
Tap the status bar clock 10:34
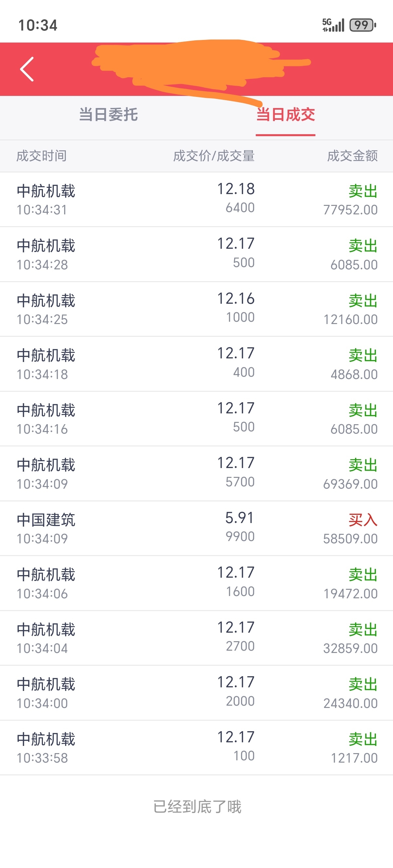[x=38, y=25]
